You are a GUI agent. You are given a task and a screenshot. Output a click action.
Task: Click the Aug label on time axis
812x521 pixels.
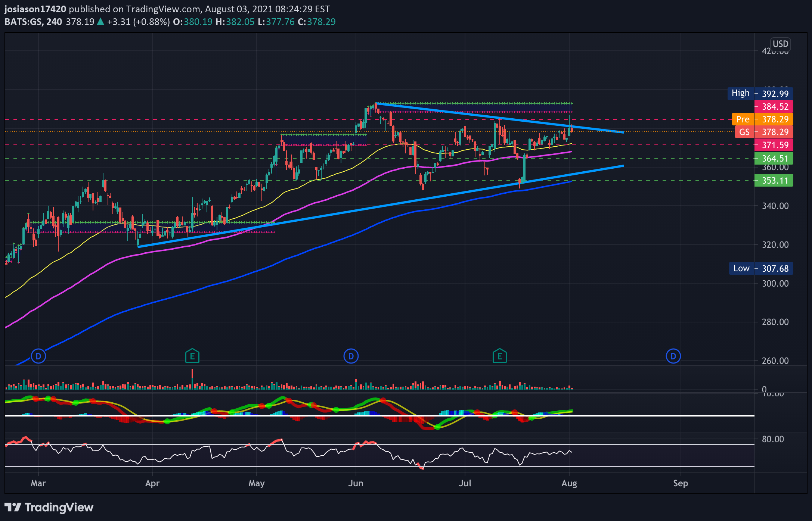point(569,483)
